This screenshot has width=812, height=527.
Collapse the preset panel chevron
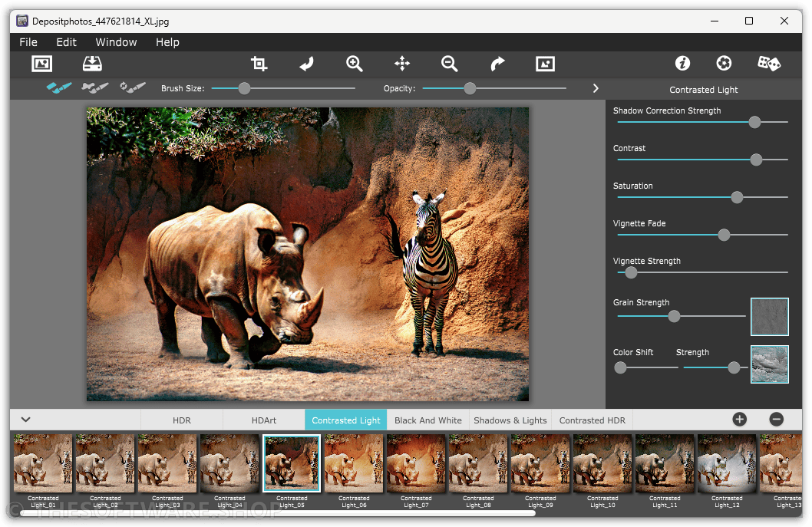(25, 420)
